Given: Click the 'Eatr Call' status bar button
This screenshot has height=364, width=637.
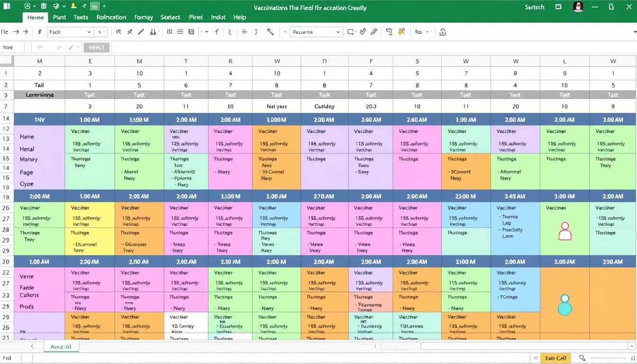Looking at the screenshot, I should point(556,358).
